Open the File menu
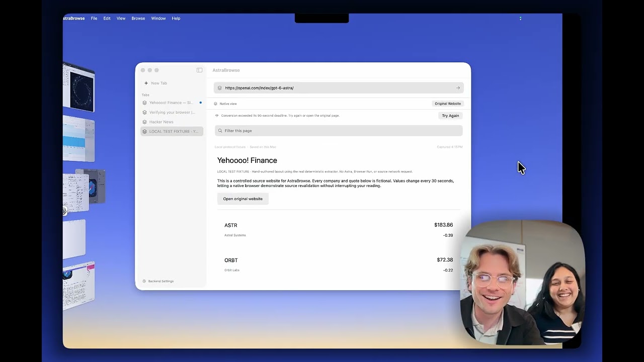 click(94, 18)
